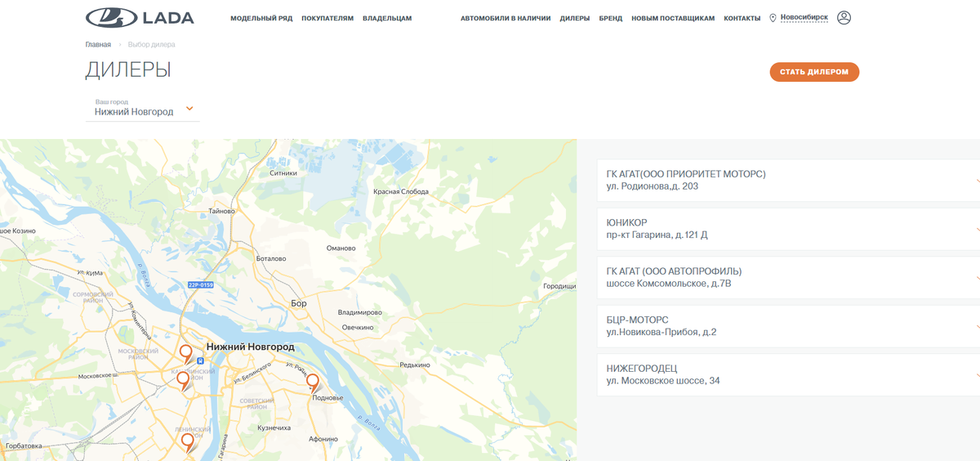
Task: Click the location pin icon beside Новосибирск
Action: click(773, 18)
